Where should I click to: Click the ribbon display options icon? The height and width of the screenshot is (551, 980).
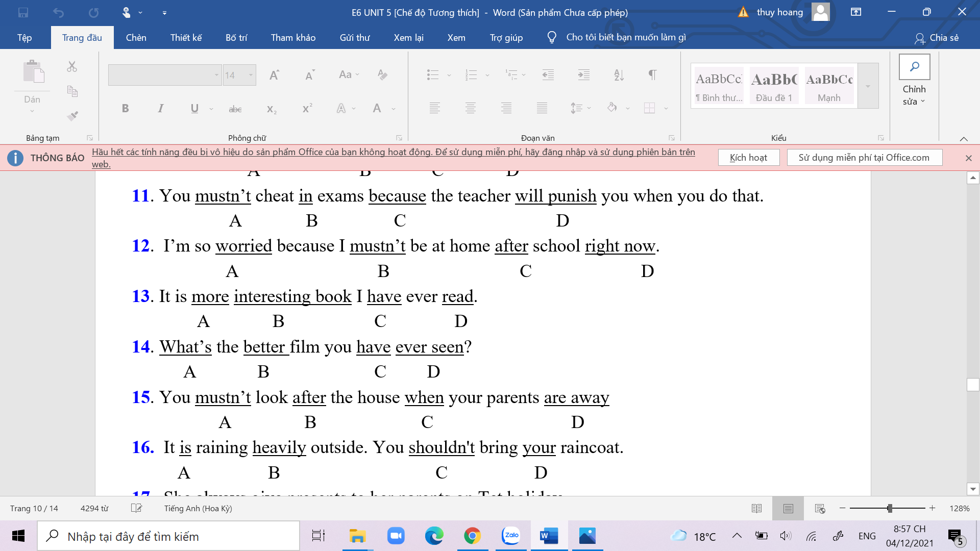tap(856, 12)
